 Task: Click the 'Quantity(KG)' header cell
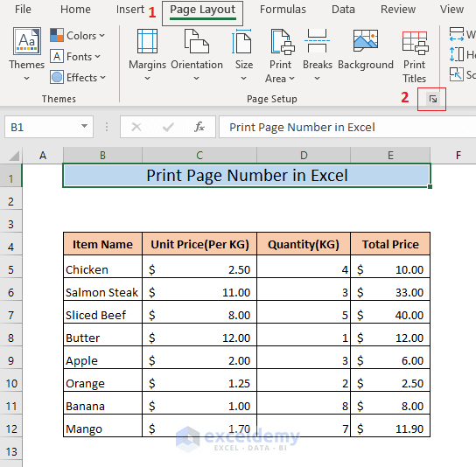click(304, 244)
